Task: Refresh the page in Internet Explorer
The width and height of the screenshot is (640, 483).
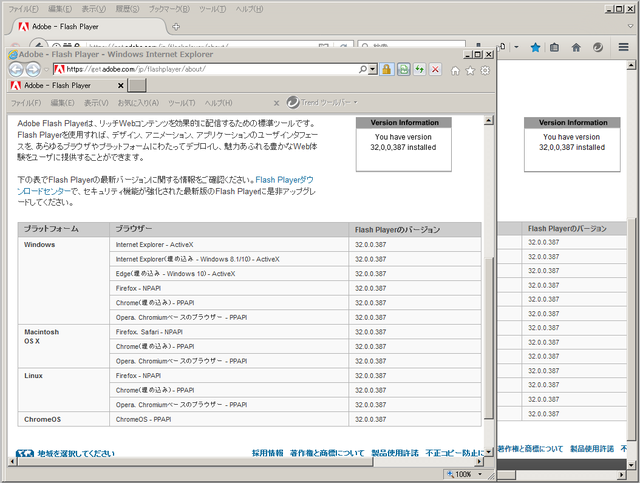Action: [x=420, y=70]
